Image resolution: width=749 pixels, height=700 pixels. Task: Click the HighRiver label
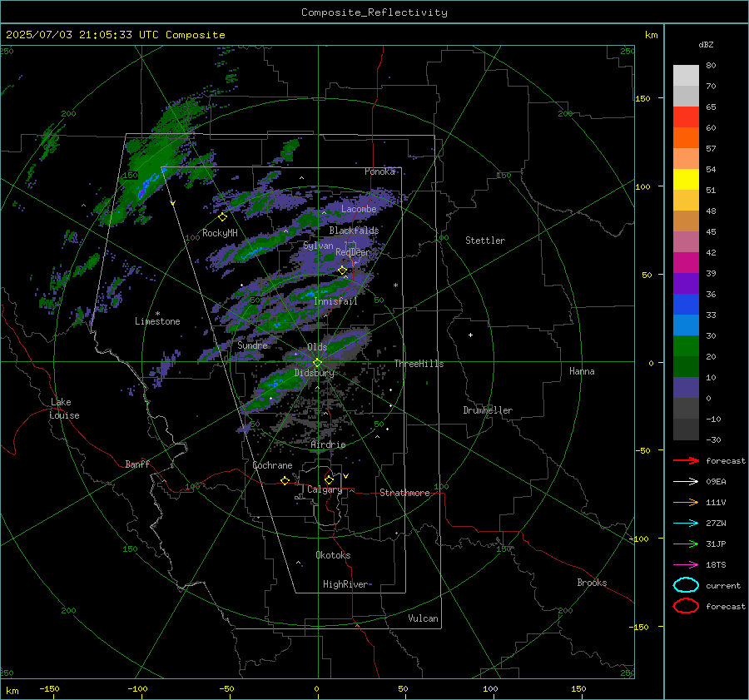pos(345,584)
